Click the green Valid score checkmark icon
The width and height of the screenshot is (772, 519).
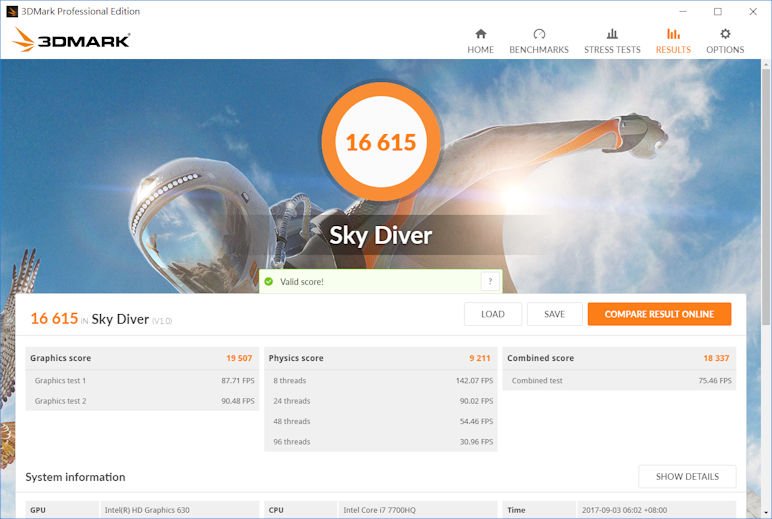tap(268, 282)
